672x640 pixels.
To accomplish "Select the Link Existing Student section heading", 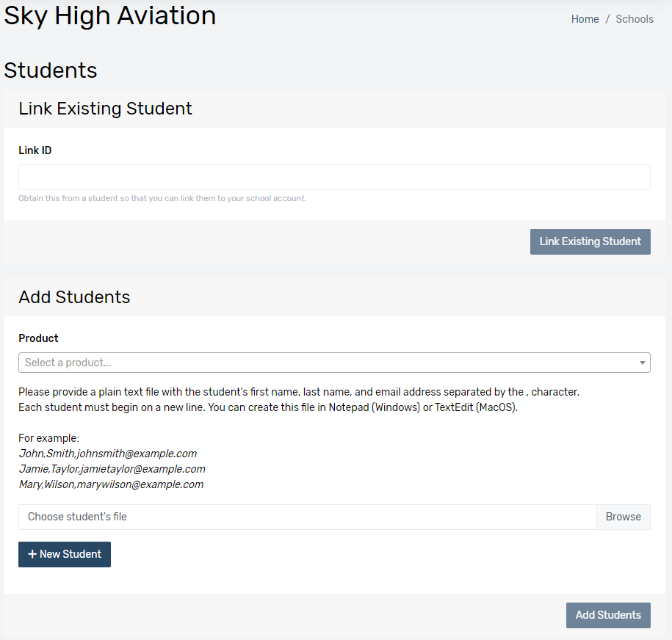I will click(105, 109).
